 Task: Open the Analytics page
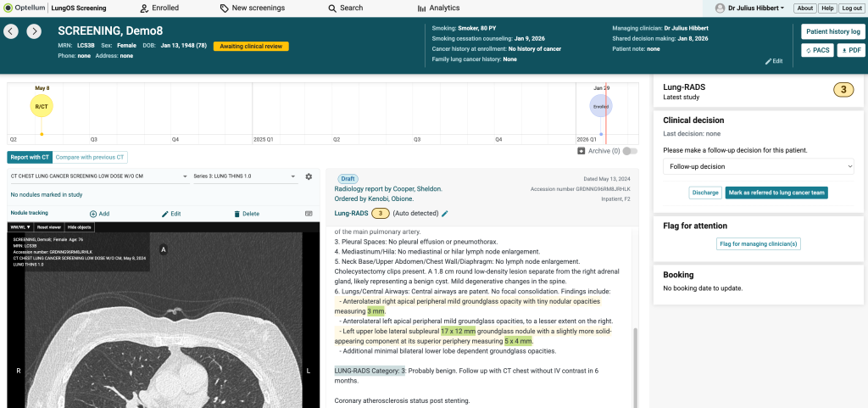click(x=438, y=8)
